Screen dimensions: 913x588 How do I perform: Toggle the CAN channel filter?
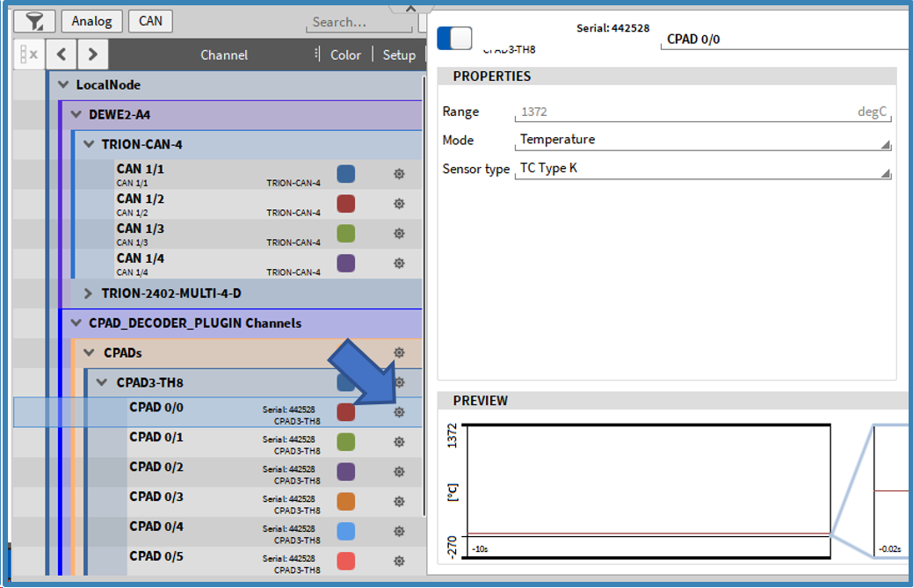150,21
